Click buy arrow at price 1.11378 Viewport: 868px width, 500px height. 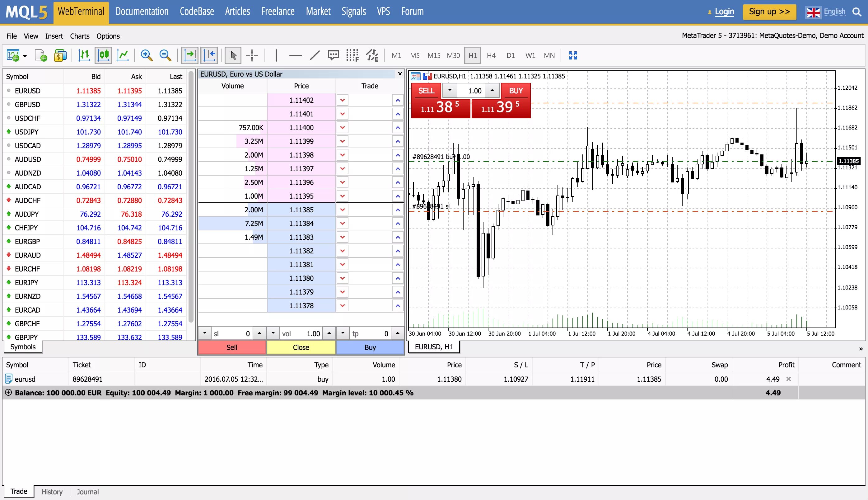pos(398,306)
